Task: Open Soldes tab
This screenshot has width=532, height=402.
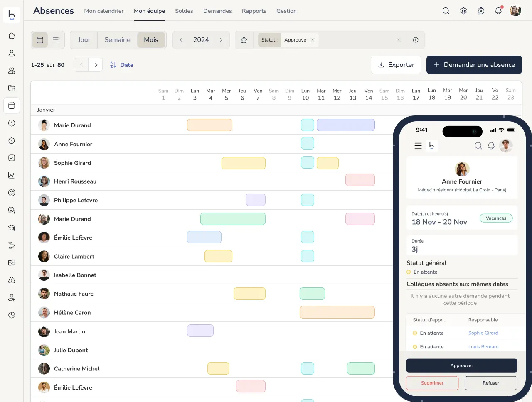Action: coord(184,11)
